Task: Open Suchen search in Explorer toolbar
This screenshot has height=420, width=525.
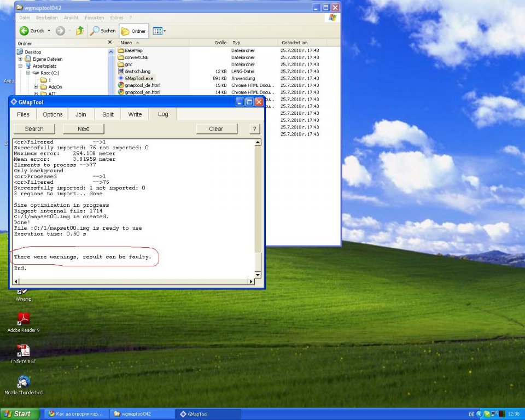Action: coord(103,31)
